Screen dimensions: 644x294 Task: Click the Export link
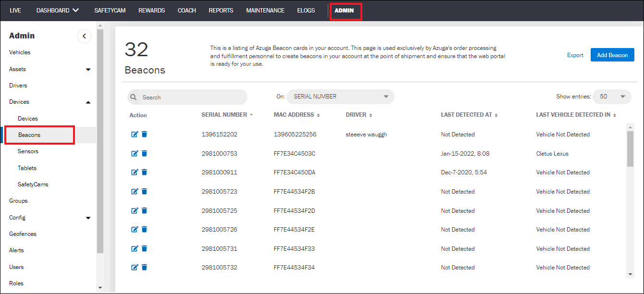(575, 55)
